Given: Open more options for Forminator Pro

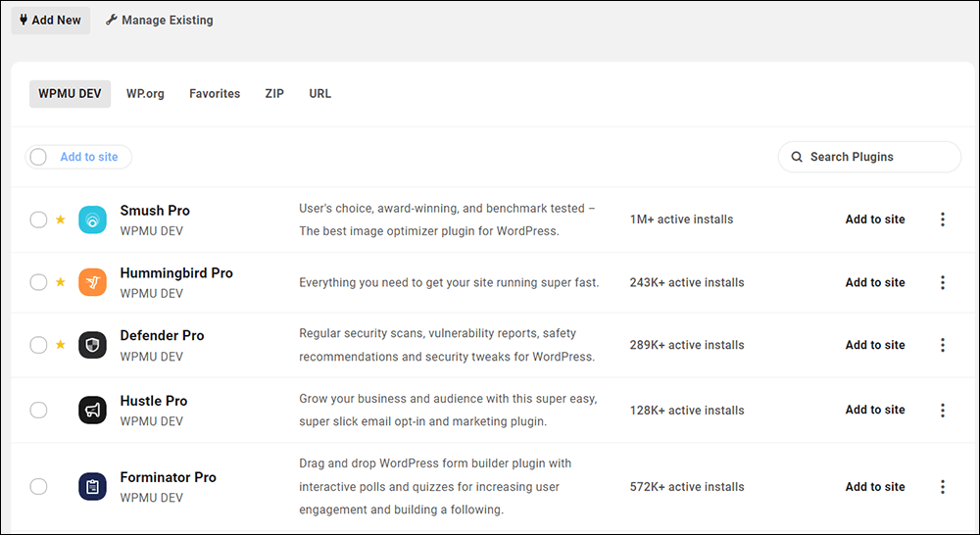Looking at the screenshot, I should 943,487.
